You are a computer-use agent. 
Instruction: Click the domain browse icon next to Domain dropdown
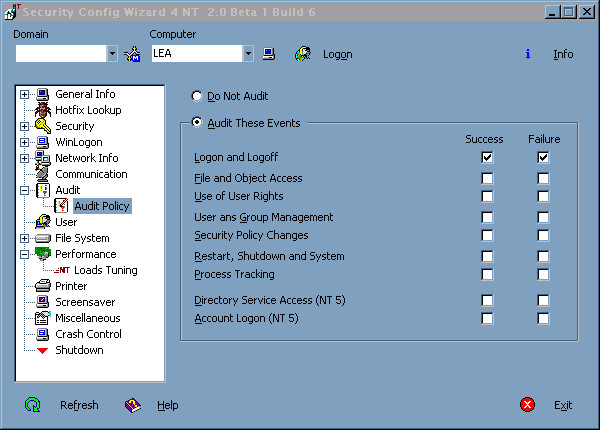point(132,54)
